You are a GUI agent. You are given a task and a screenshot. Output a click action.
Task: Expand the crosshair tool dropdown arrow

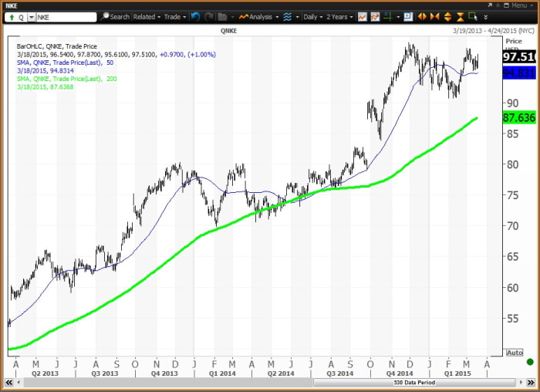click(x=398, y=17)
